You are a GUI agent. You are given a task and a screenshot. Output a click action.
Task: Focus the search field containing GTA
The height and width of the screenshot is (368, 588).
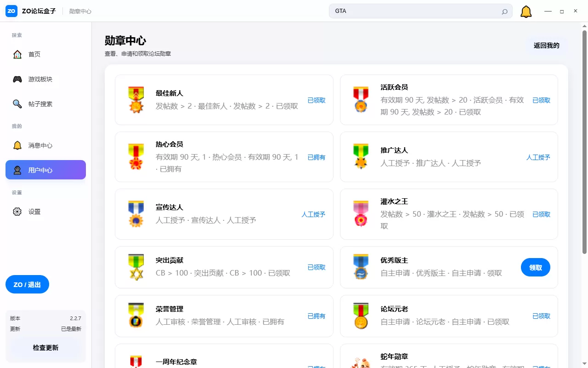(x=421, y=11)
